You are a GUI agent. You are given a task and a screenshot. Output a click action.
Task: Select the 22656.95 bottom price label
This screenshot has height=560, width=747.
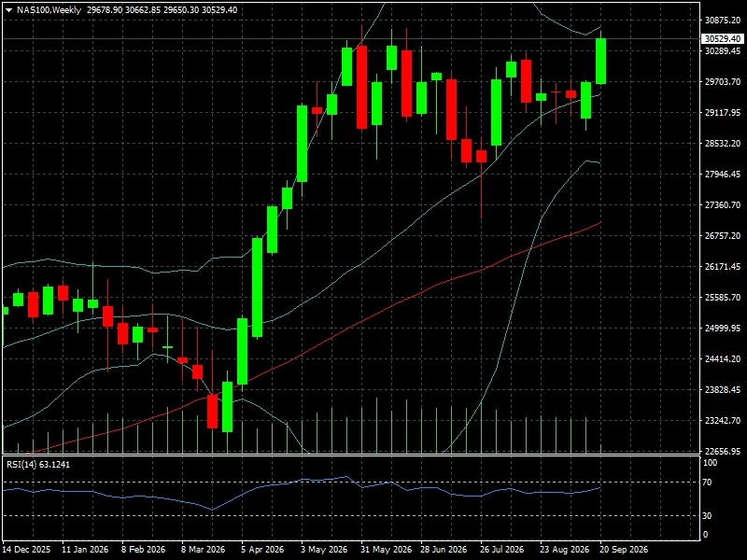[x=723, y=451]
